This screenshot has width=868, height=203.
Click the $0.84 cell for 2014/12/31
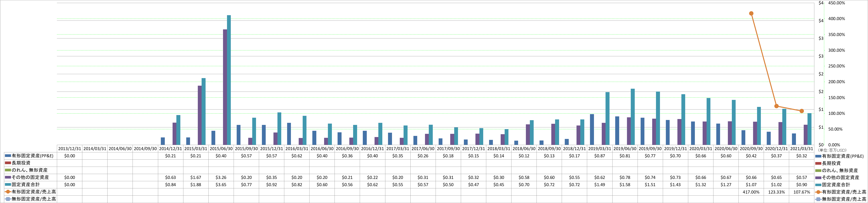(170, 184)
